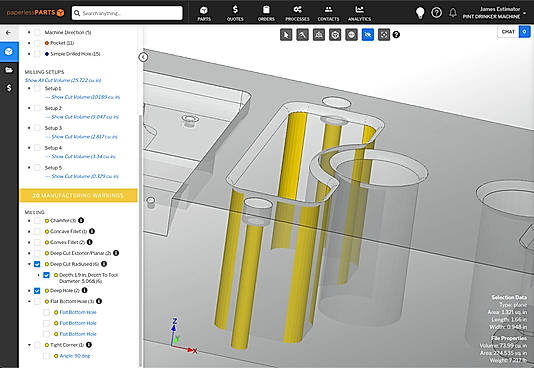The width and height of the screenshot is (534, 368).
Task: Click the yellow Deep Hole color dot
Action: (47, 291)
